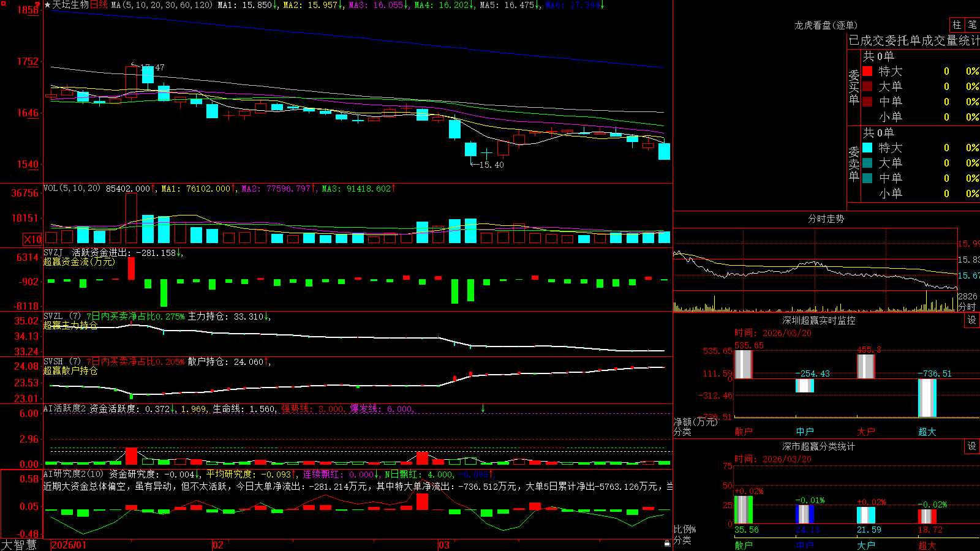
Task: Open the VOL(5,10,20) indicator parameters
Action: coord(72,189)
